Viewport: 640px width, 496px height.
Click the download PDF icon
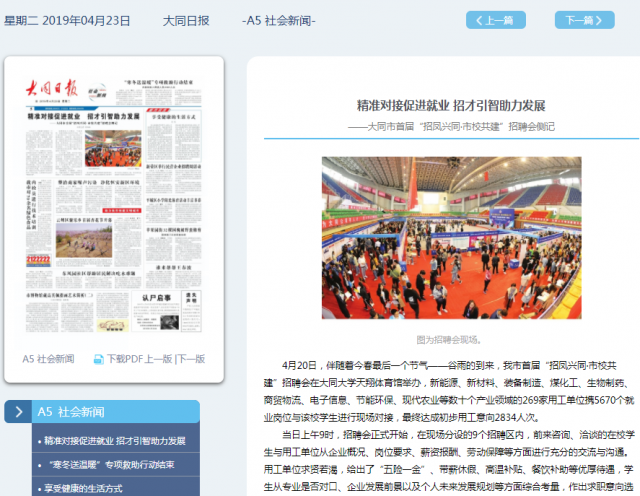(99, 359)
